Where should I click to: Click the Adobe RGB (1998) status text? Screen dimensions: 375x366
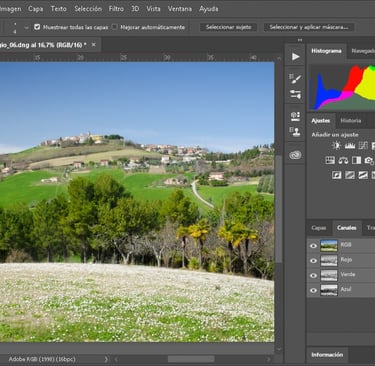coord(42,359)
